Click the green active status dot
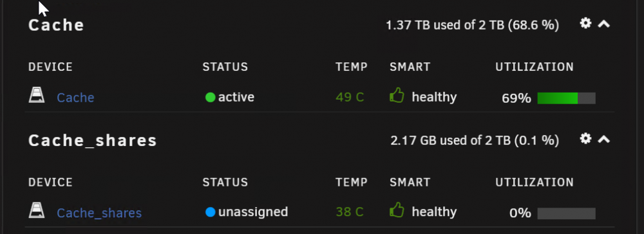 [211, 97]
